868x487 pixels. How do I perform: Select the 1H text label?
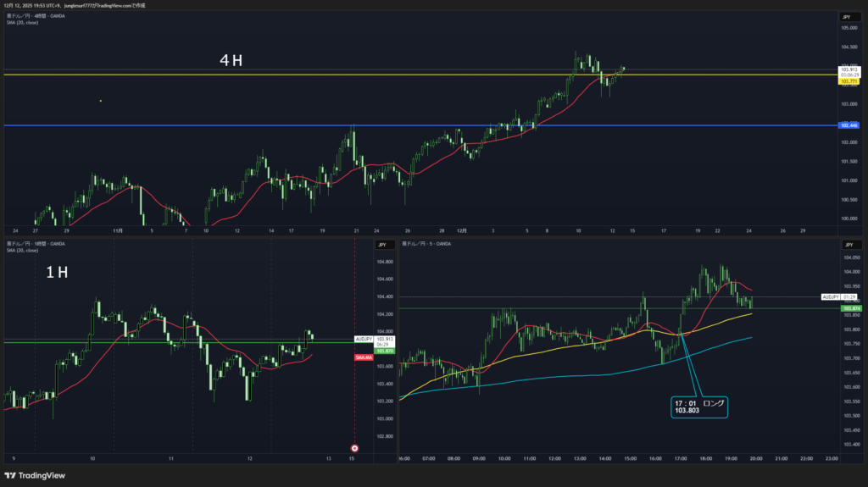[56, 272]
